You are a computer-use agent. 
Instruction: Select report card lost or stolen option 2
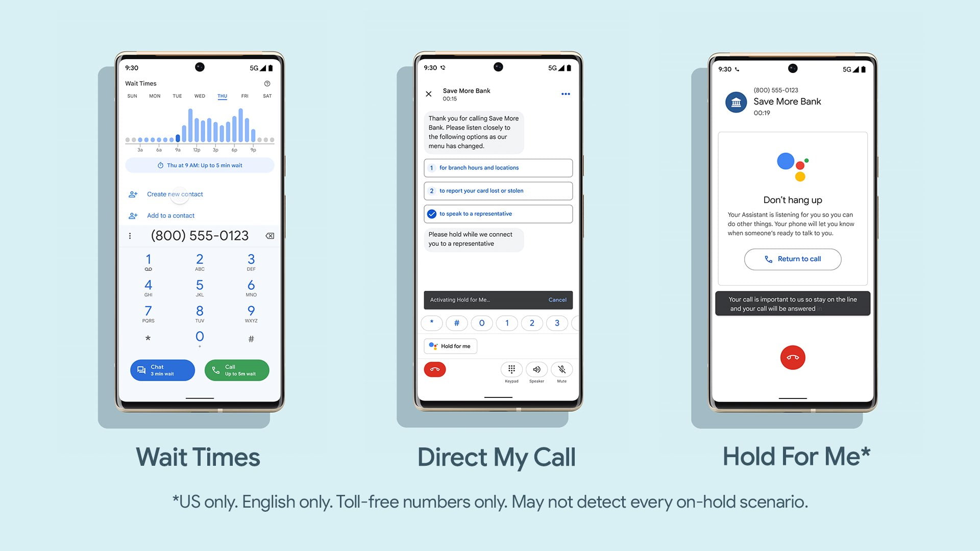click(x=497, y=190)
